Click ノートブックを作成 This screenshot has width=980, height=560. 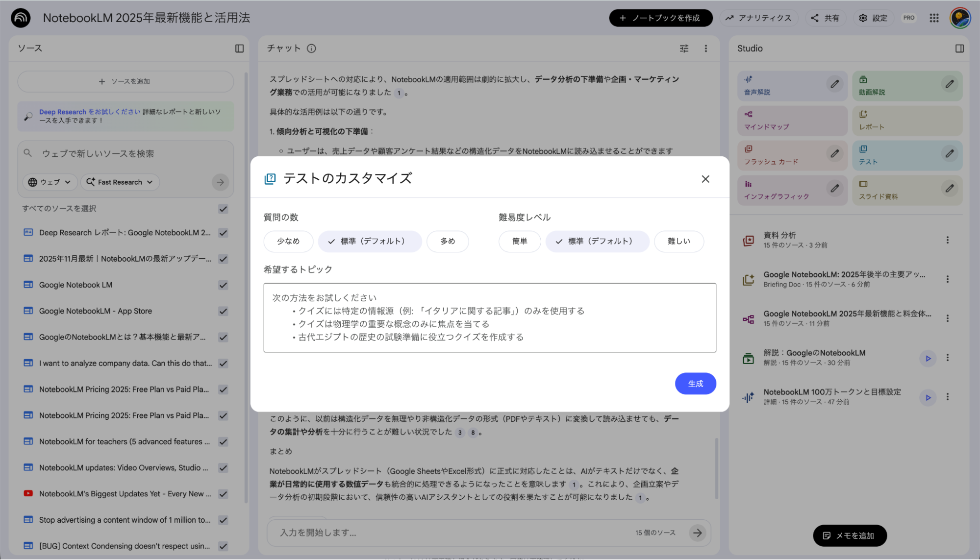click(x=660, y=18)
